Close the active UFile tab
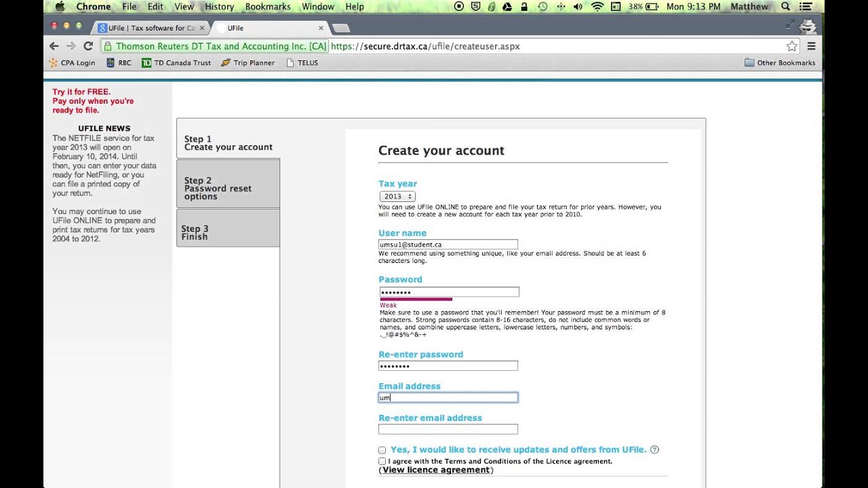The width and height of the screenshot is (868, 488). click(321, 28)
